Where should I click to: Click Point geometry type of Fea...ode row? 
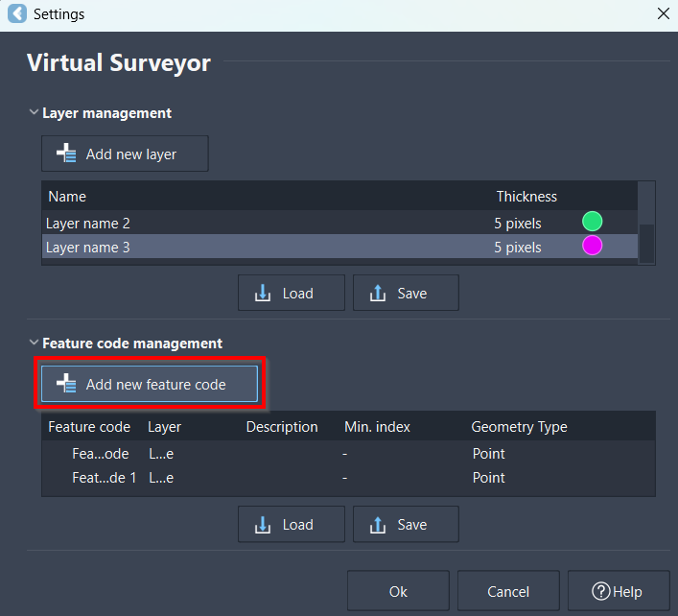(489, 453)
